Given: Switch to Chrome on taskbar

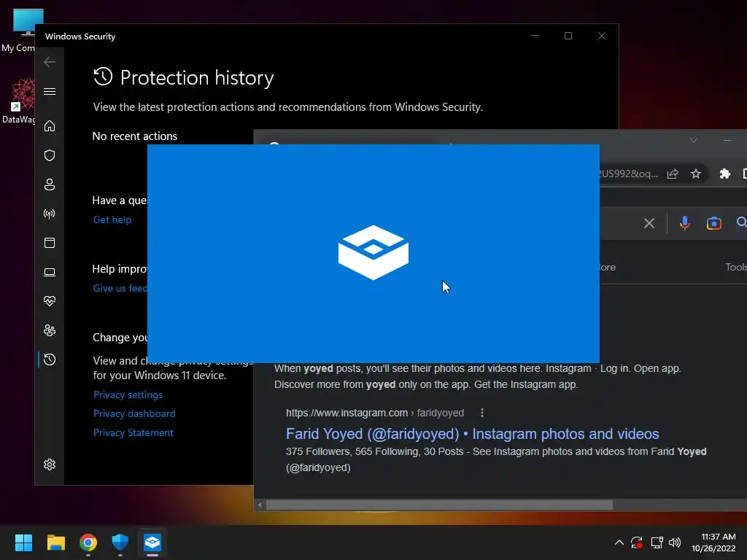Looking at the screenshot, I should (88, 542).
